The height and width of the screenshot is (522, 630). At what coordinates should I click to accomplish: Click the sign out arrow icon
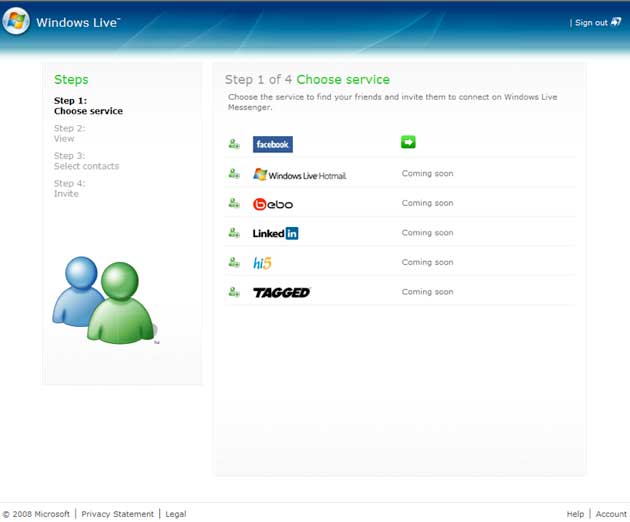tap(616, 22)
